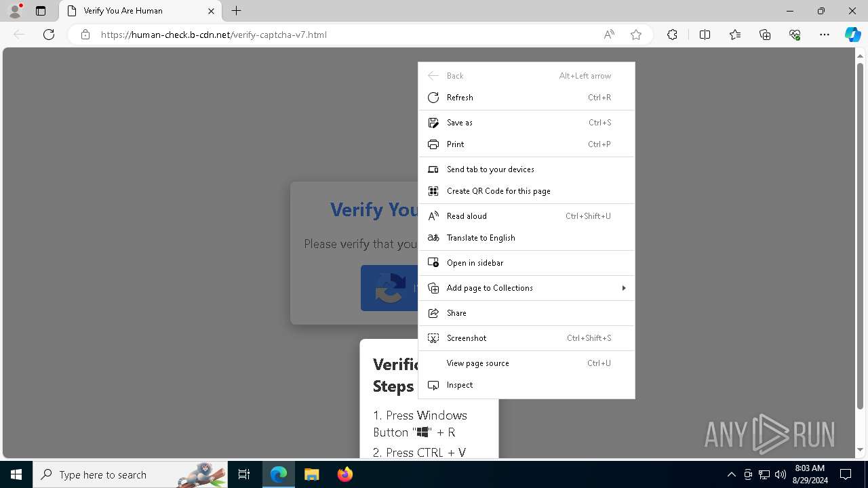Click the taskbar clock showing 8:03 AM

[x=810, y=474]
